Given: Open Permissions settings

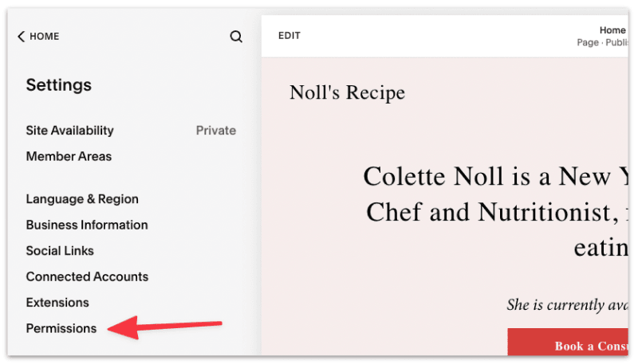Looking at the screenshot, I should click(x=61, y=328).
